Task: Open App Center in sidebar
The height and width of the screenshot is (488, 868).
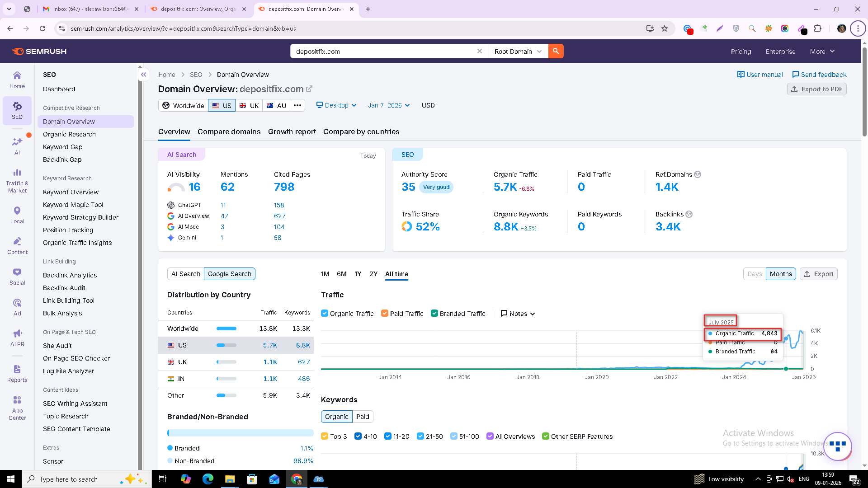Action: click(17, 408)
